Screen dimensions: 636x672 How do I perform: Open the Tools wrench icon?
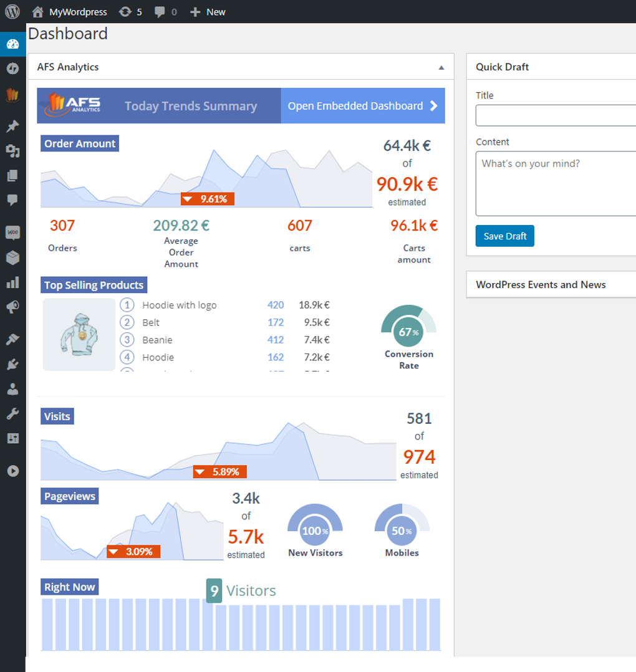[12, 413]
